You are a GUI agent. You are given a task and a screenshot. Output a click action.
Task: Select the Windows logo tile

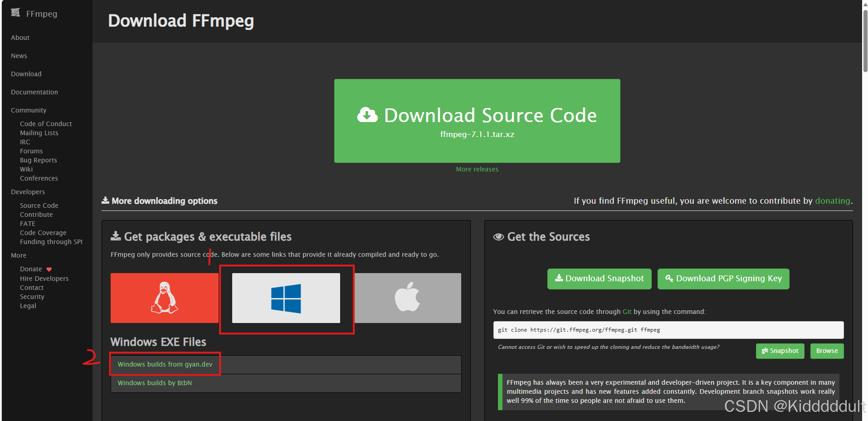286,298
